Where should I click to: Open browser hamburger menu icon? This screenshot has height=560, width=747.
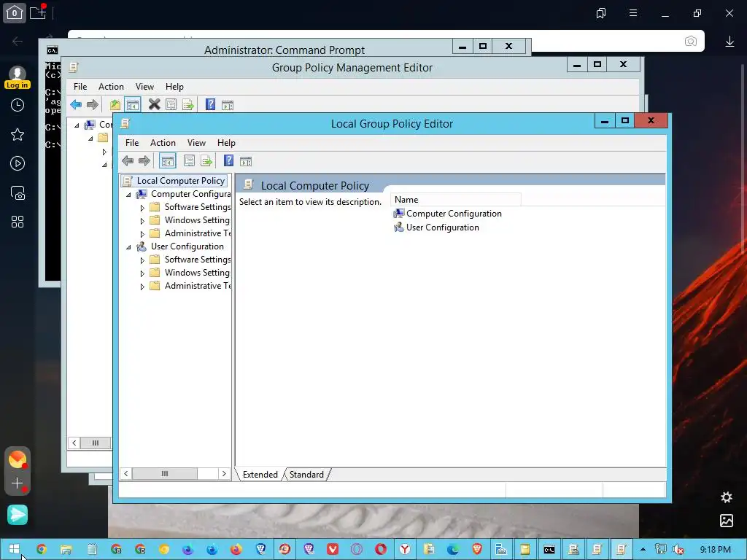pyautogui.click(x=633, y=13)
